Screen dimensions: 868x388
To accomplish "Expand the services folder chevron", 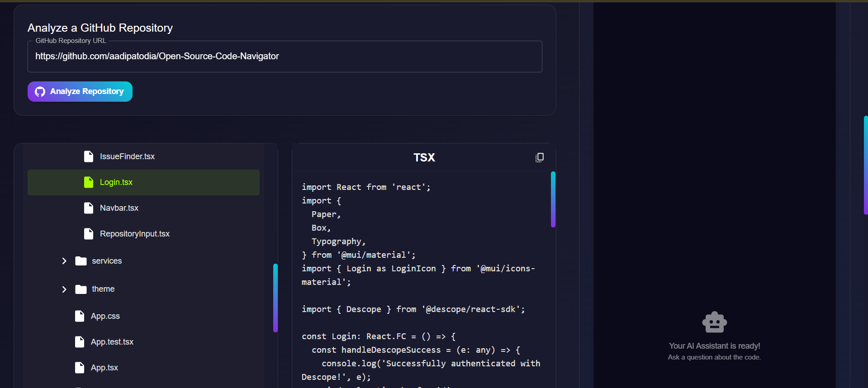I will point(64,261).
